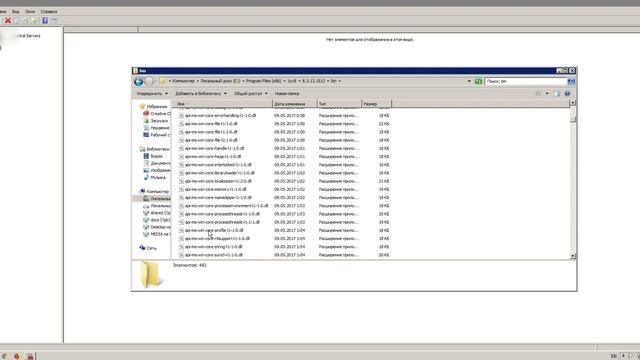Sort by the Размер column header
The width and height of the screenshot is (640, 360).
click(376, 104)
